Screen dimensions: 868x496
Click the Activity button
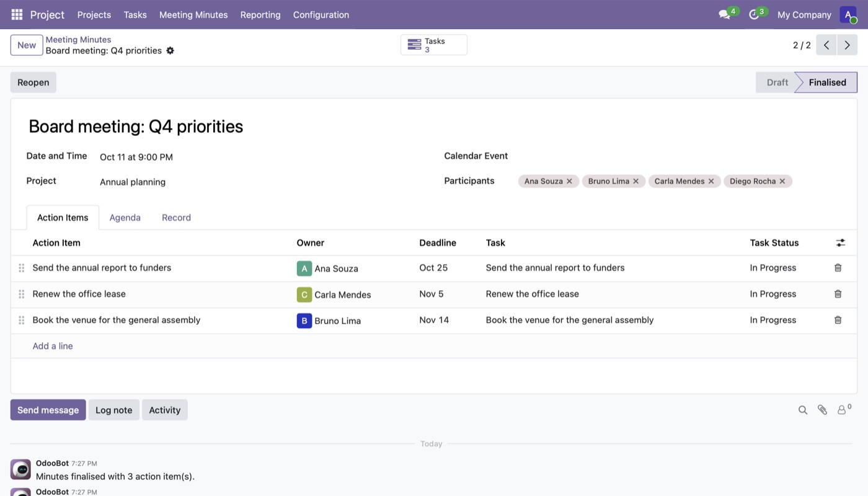tap(165, 410)
